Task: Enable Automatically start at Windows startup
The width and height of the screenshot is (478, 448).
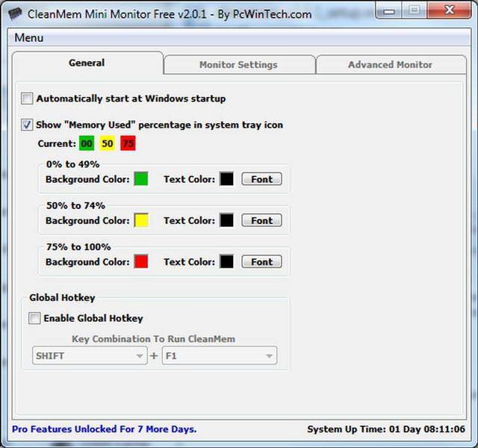Action: coord(27,99)
